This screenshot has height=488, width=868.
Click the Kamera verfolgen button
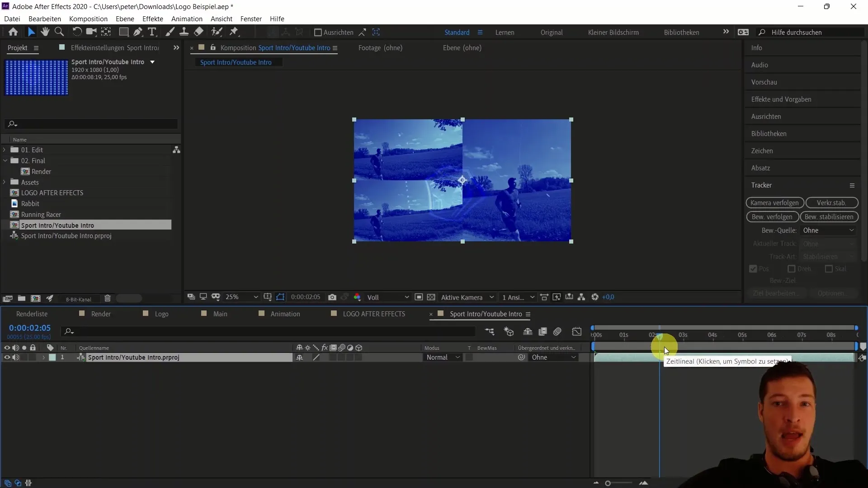coord(774,203)
